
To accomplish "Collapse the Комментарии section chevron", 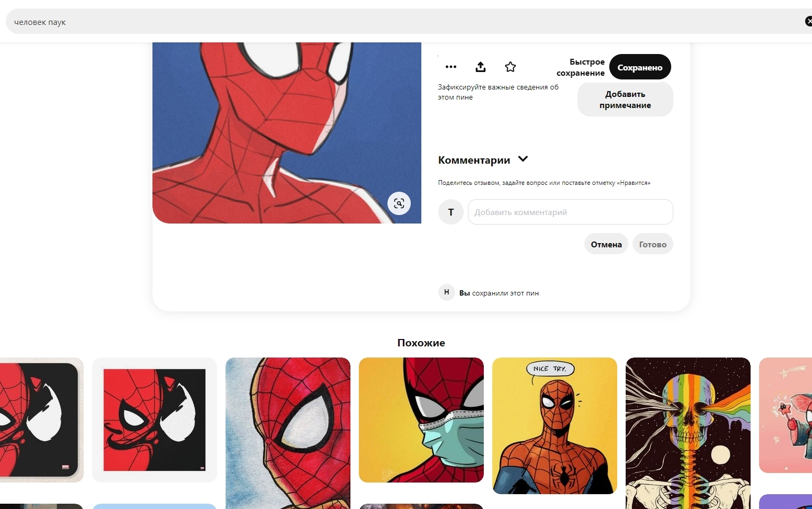I will coord(523,159).
